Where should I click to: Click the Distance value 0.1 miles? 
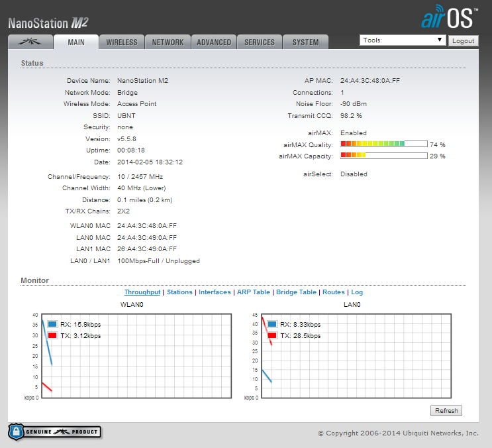(x=144, y=200)
